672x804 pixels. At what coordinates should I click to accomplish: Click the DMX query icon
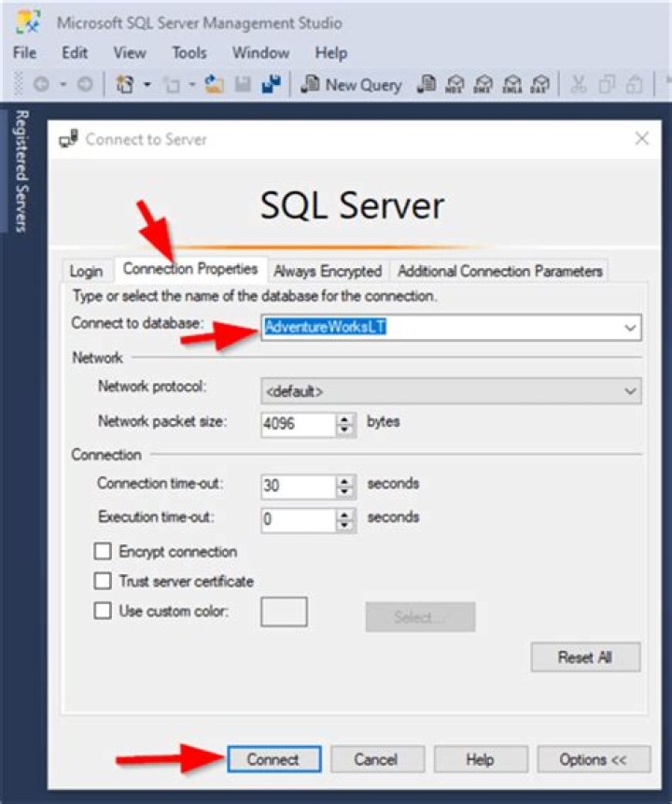click(483, 84)
